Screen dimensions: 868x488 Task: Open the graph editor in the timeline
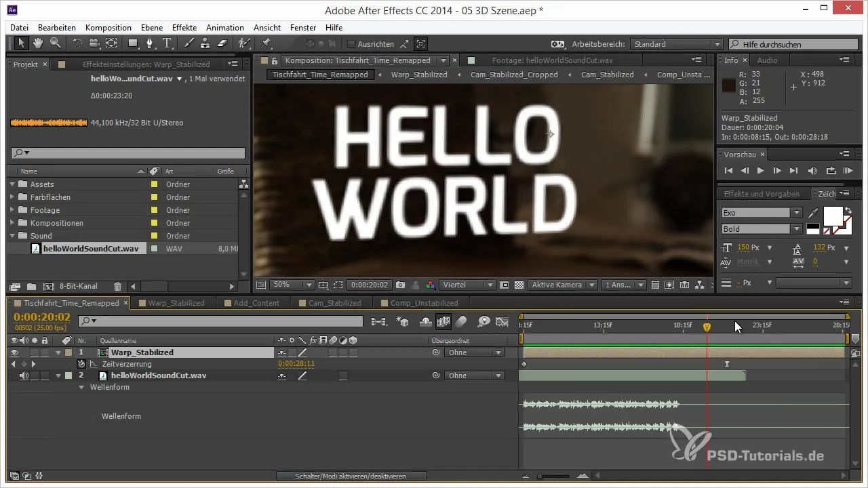[502, 321]
